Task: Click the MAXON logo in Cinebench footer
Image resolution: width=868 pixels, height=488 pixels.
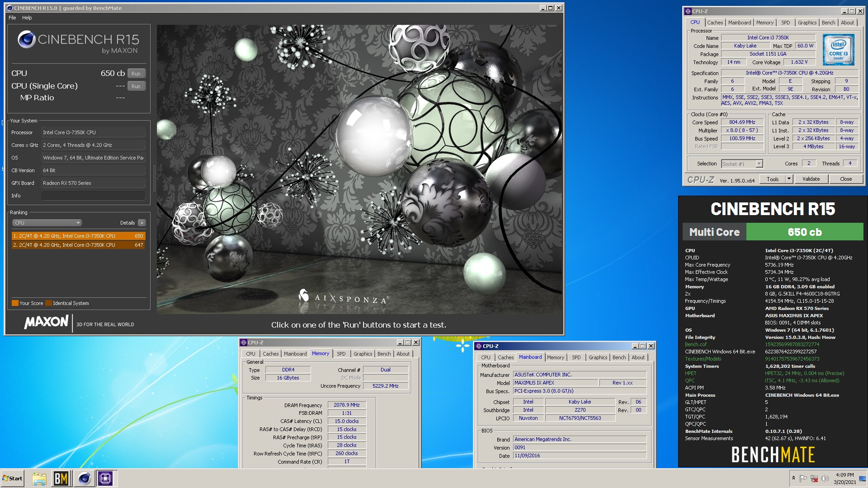Action: coord(46,322)
